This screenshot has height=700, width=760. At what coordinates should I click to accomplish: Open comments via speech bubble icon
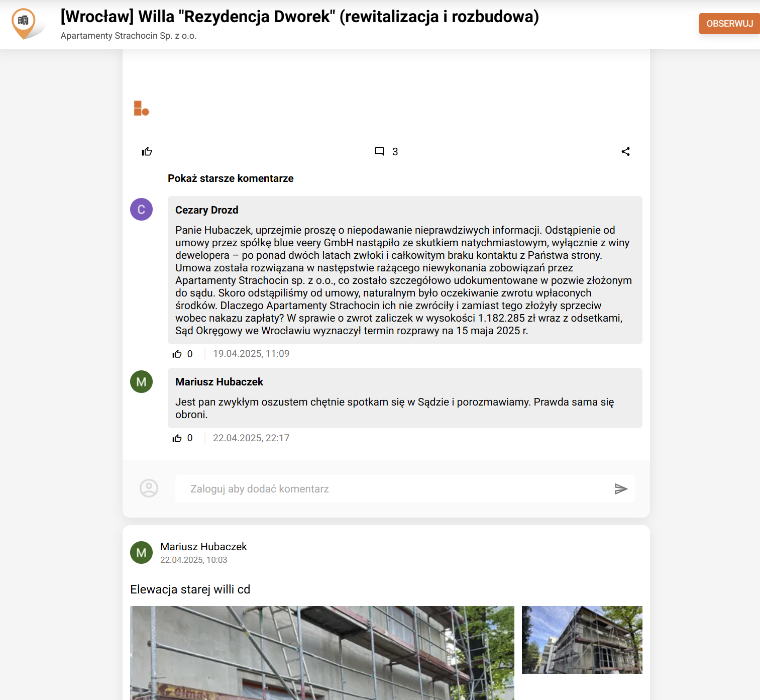(380, 152)
